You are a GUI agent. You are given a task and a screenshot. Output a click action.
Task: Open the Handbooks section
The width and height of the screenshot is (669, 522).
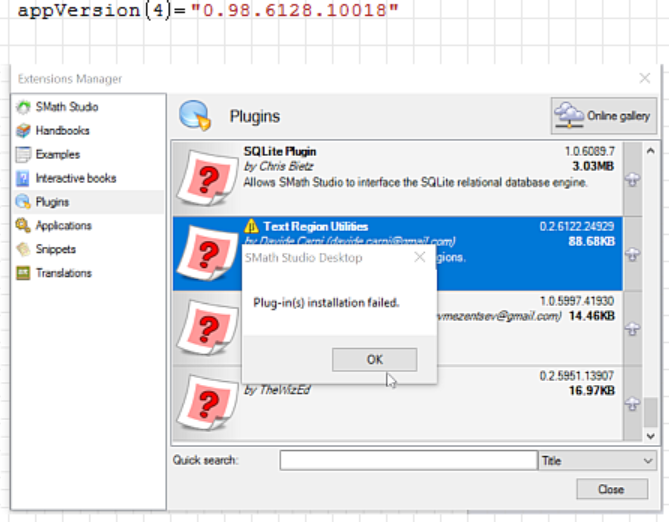click(x=62, y=131)
